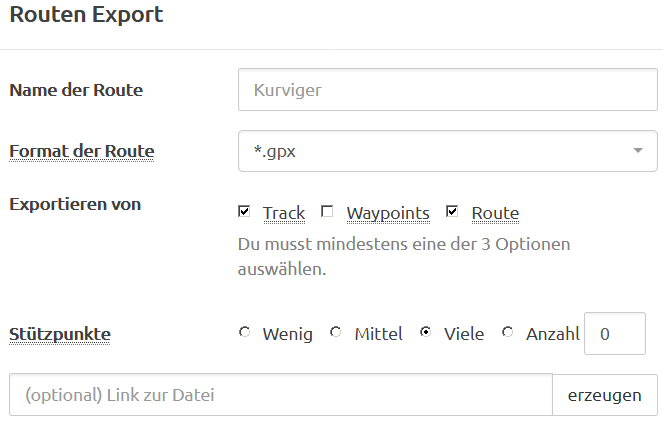Select the Viele radio button
663x424 pixels.
(x=426, y=333)
